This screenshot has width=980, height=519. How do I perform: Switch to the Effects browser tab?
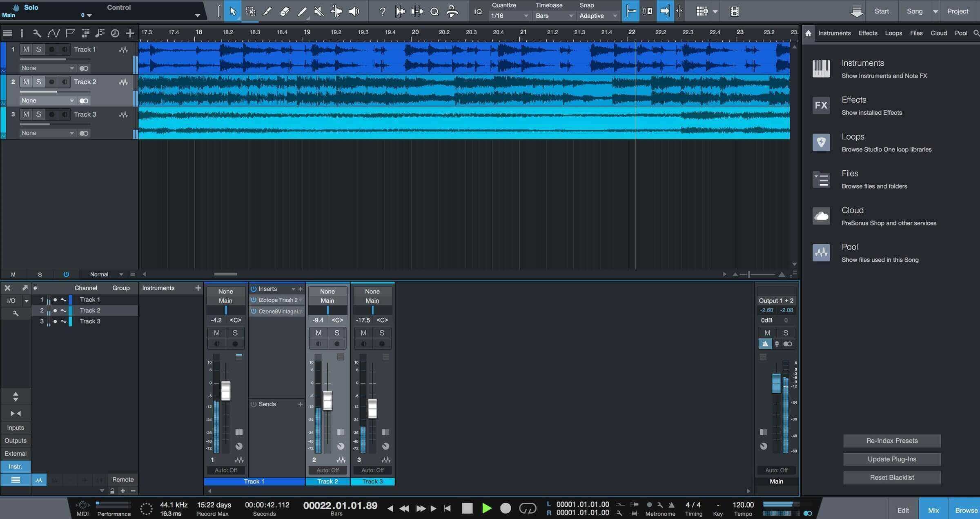pos(868,33)
